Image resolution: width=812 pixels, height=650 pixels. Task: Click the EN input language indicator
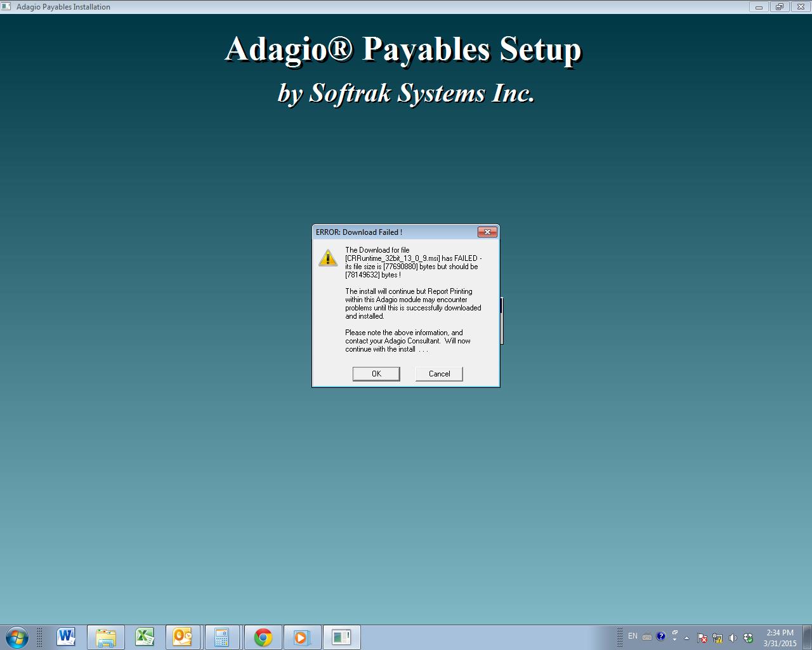632,636
